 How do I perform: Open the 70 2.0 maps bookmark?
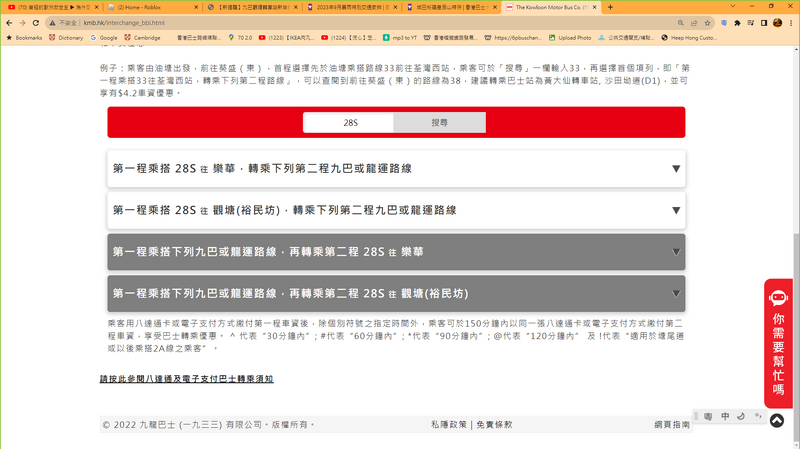click(x=240, y=38)
